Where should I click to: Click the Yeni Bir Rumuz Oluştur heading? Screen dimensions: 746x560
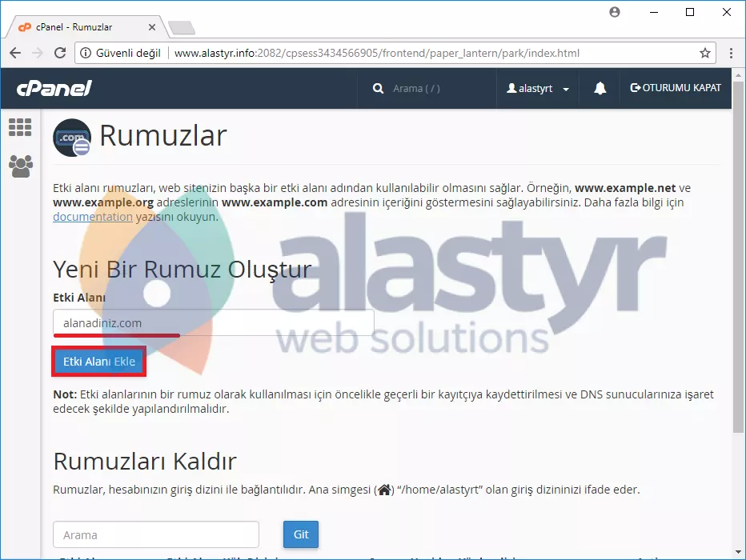(x=182, y=270)
